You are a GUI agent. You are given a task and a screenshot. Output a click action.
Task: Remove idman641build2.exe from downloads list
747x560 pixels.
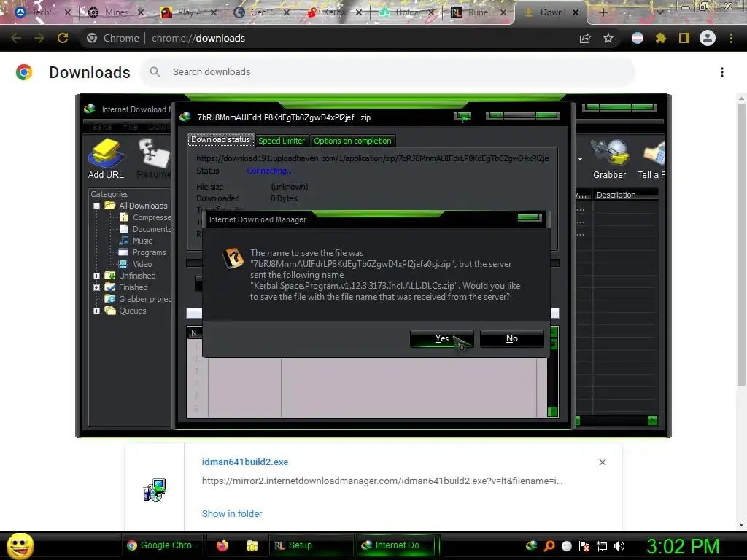coord(602,462)
